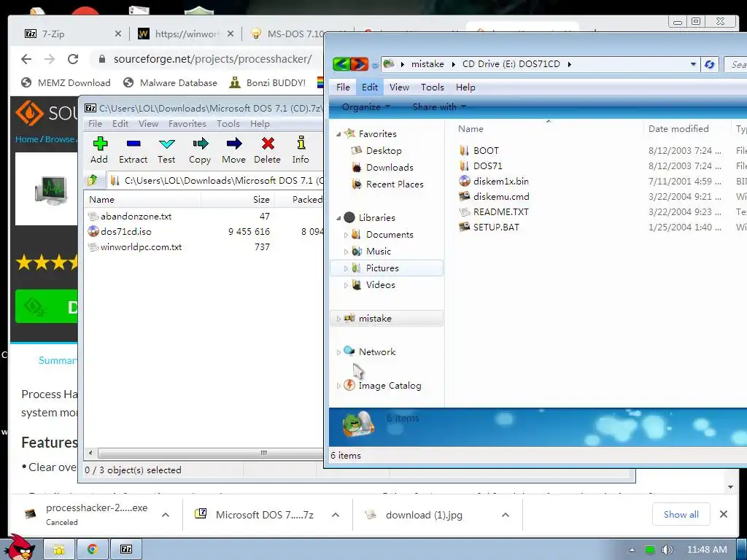Open the Start button with bird icon

pyautogui.click(x=21, y=547)
